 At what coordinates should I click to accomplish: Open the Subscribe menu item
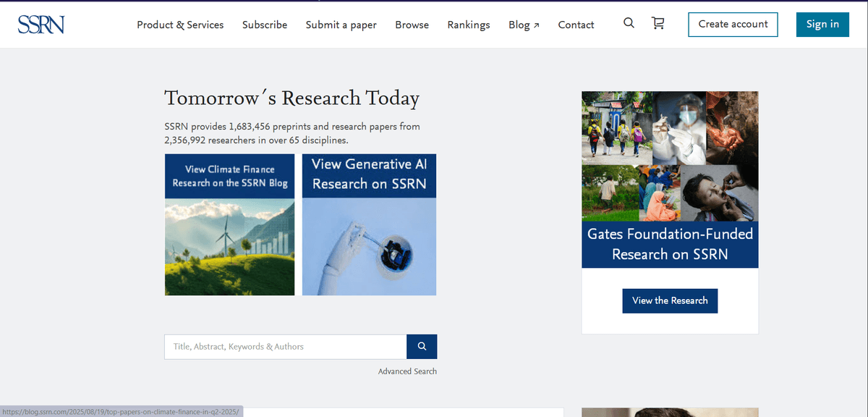(x=265, y=25)
